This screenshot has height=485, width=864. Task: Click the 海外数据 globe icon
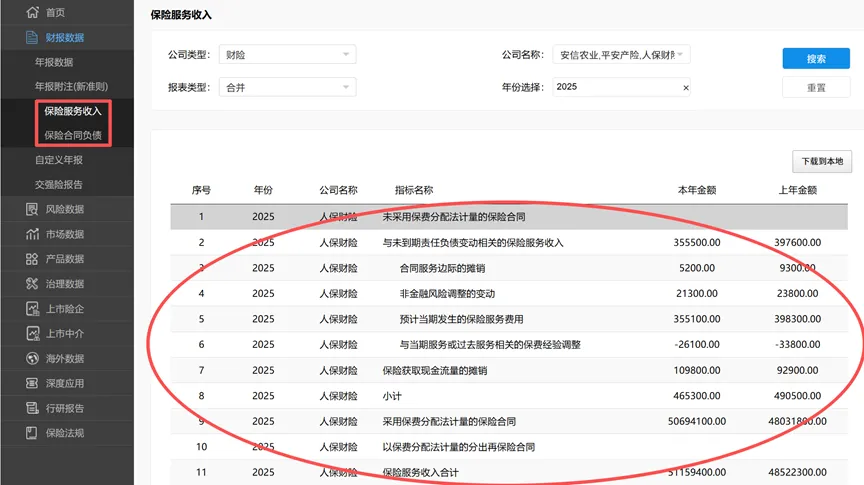pos(32,358)
